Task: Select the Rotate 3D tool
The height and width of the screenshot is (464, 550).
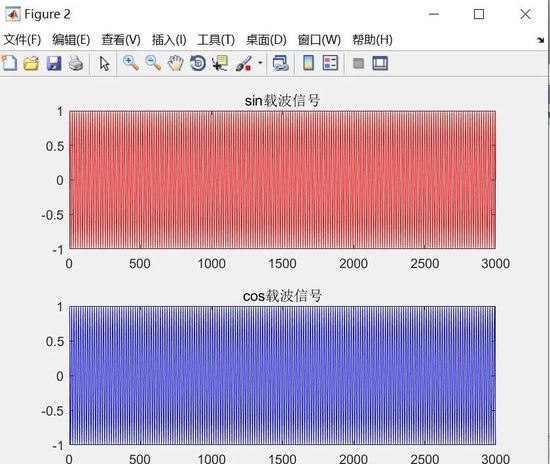Action: (x=198, y=63)
